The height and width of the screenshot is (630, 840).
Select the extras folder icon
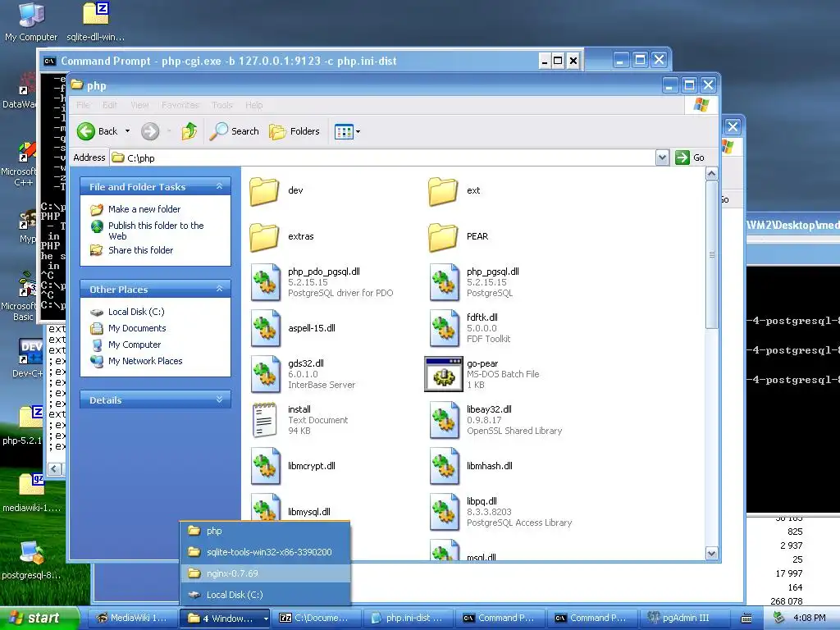click(x=265, y=237)
